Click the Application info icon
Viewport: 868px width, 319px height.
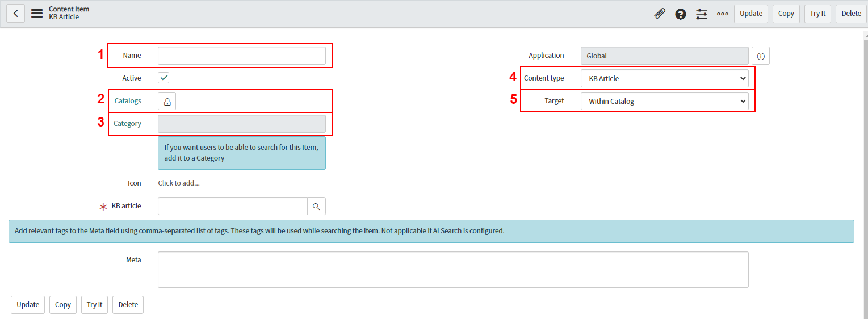click(761, 56)
